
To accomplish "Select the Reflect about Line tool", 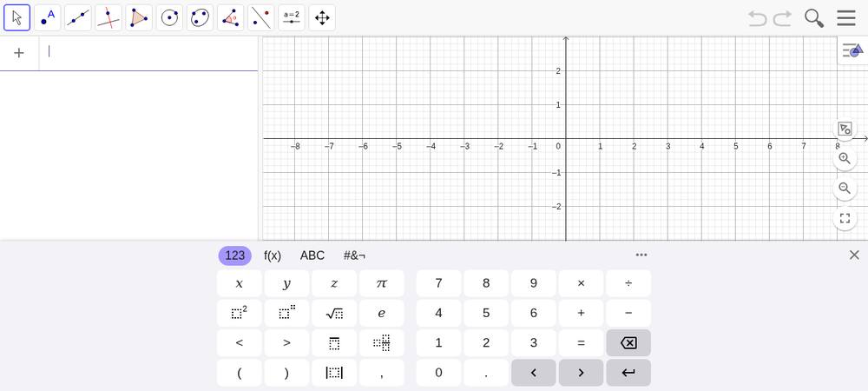I will pos(260,17).
